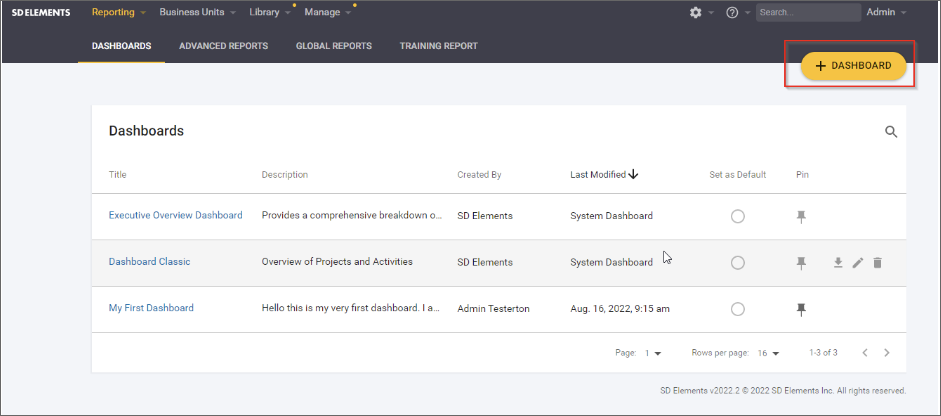Go to next page arrow
This screenshot has width=941, height=416.
coord(886,353)
